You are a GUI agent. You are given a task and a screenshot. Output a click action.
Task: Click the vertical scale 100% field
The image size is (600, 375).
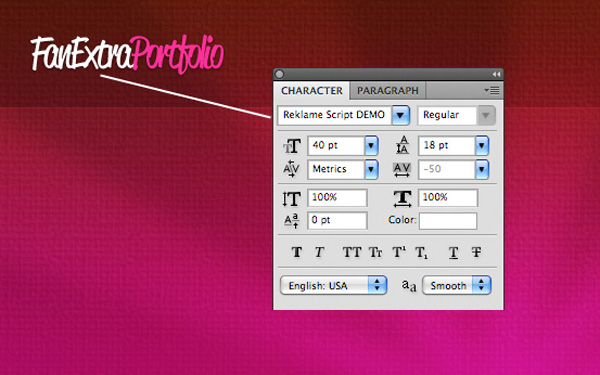(337, 198)
